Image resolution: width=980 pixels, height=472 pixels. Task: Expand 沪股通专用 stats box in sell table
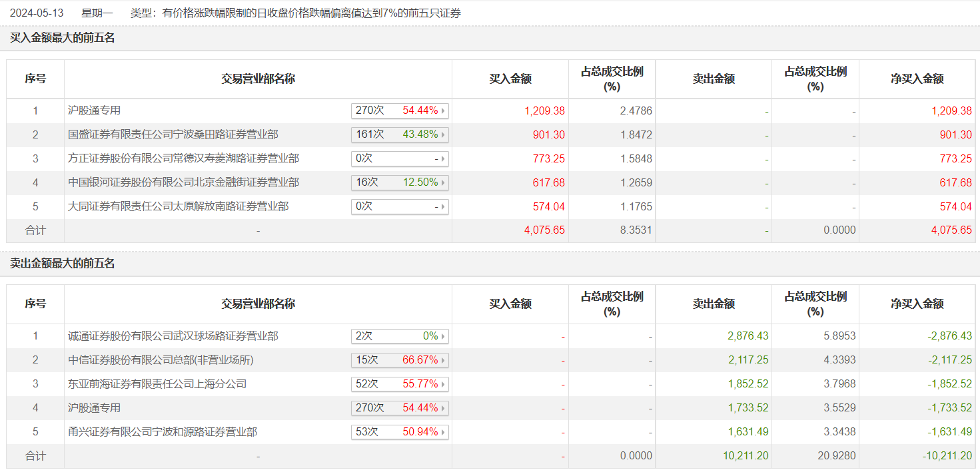click(400, 408)
